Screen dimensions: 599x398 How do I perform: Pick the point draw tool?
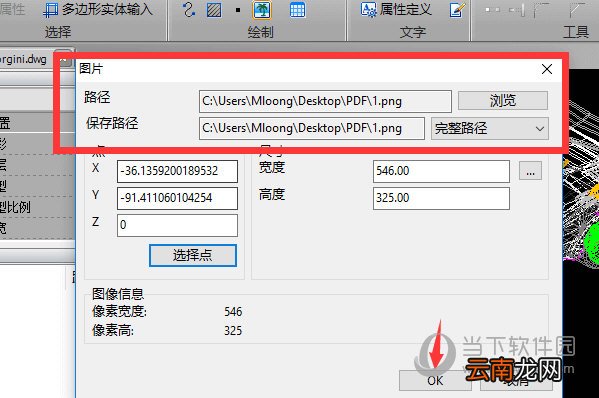[238, 10]
